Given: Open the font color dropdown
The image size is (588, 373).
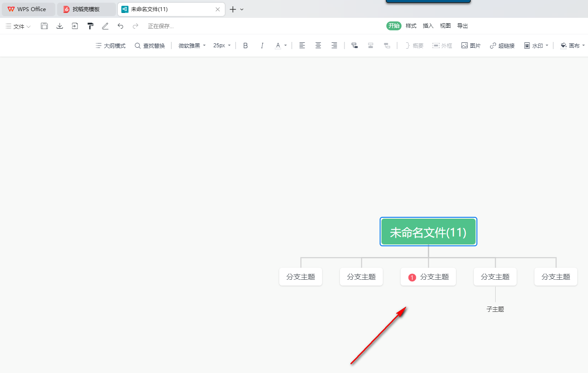Looking at the screenshot, I should pos(281,46).
